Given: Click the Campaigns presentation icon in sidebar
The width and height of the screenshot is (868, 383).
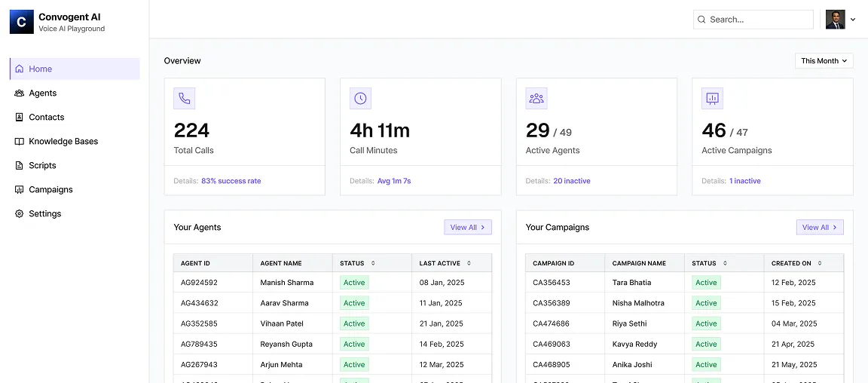Looking at the screenshot, I should [20, 189].
